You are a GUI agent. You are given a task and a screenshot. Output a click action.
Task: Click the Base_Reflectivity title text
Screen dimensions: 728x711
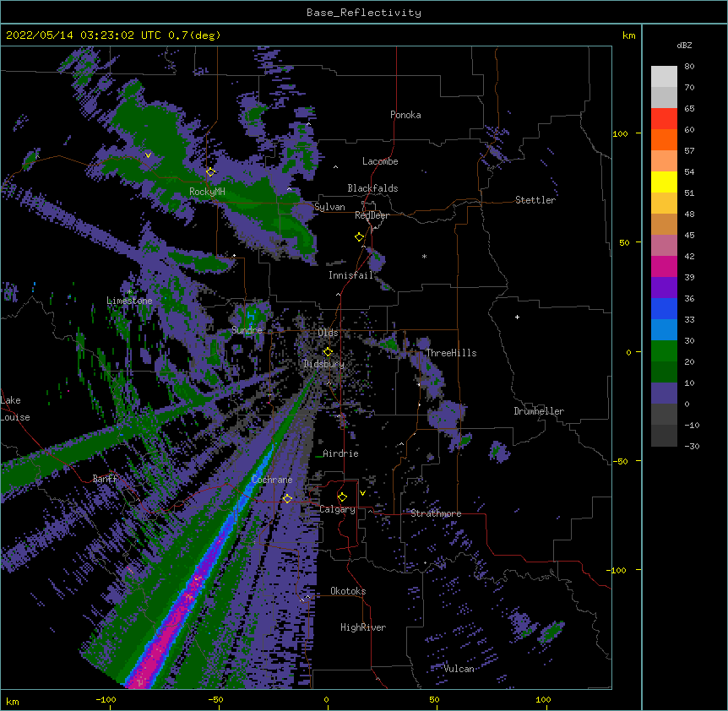pyautogui.click(x=363, y=13)
